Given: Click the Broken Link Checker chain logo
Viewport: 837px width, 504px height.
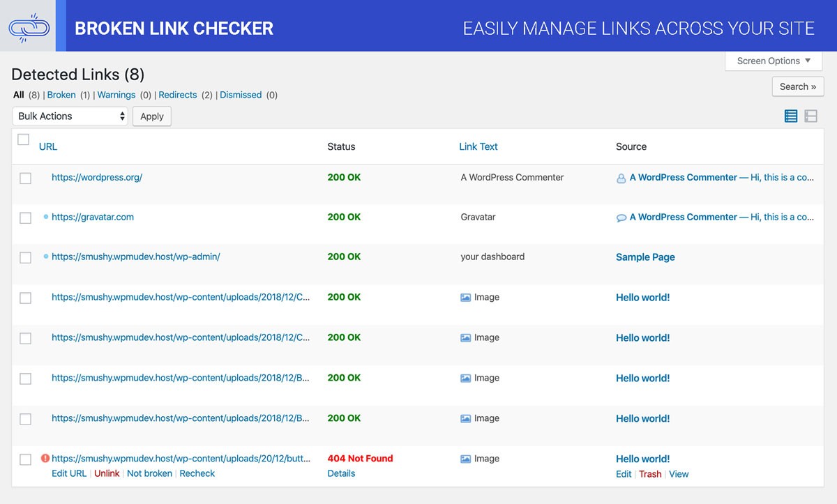Looking at the screenshot, I should [28, 26].
